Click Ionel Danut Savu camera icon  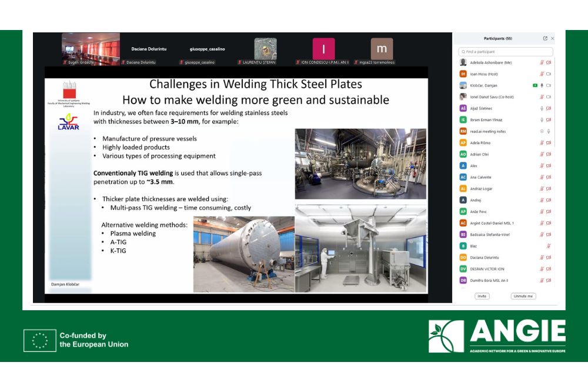[x=549, y=97]
